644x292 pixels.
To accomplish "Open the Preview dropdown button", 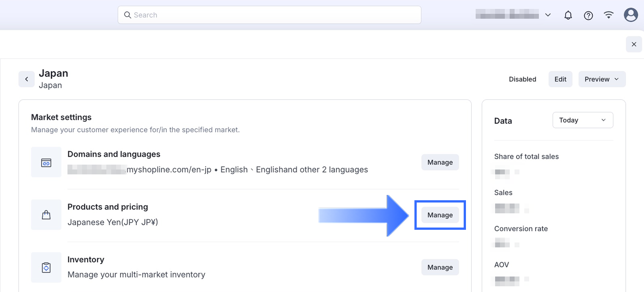I will 602,79.
